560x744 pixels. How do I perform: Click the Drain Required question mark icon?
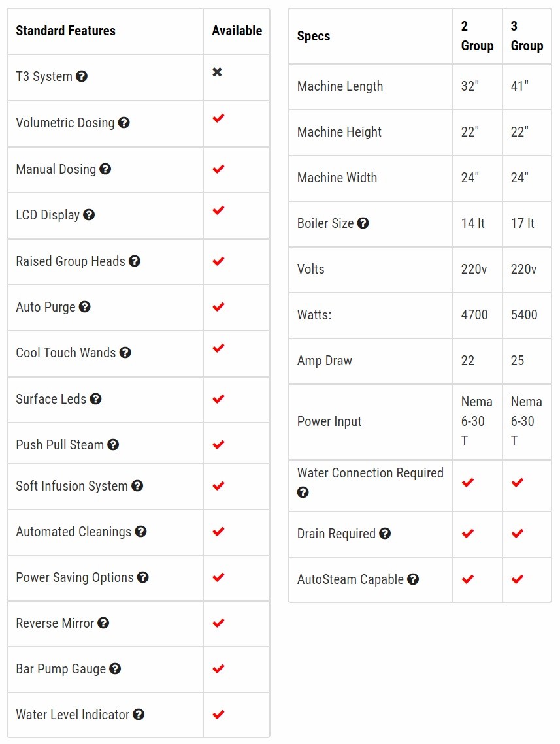(x=385, y=534)
